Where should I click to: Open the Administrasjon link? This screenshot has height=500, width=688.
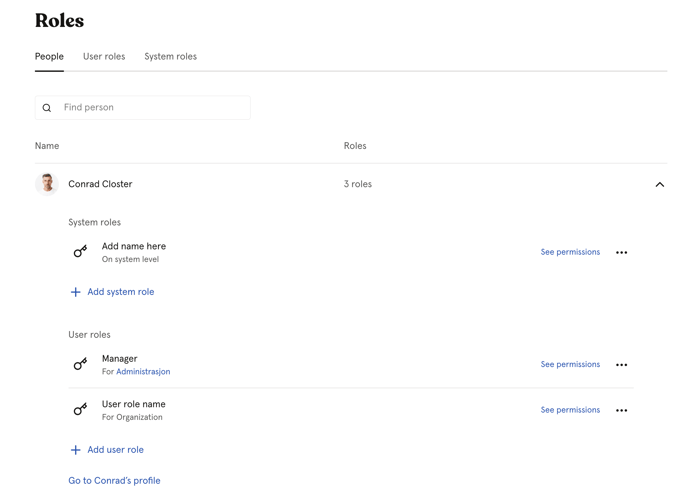(x=143, y=372)
